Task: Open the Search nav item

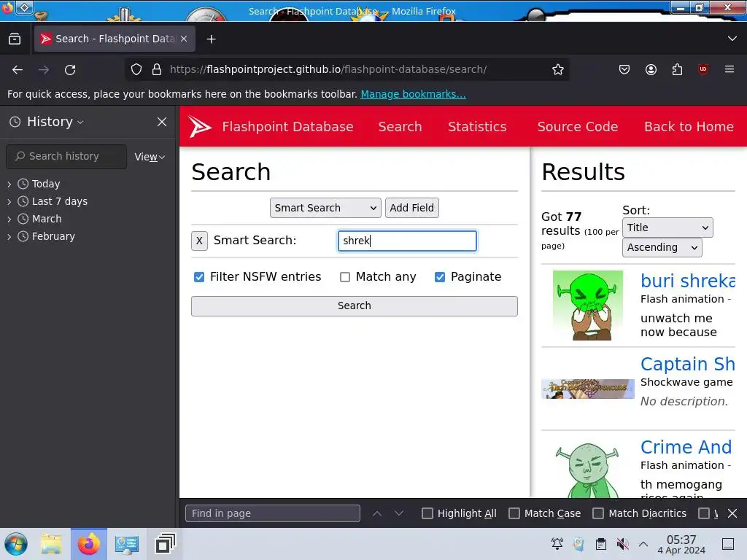Action: (400, 127)
